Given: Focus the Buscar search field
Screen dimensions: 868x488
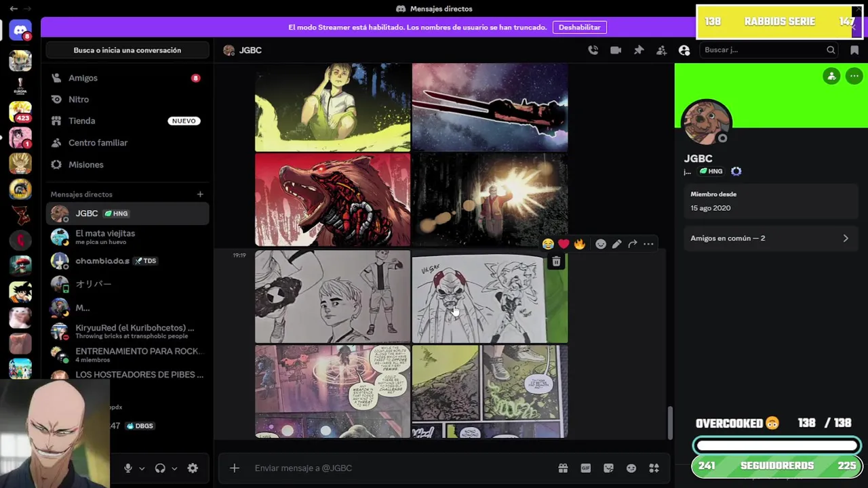Looking at the screenshot, I should (x=770, y=50).
